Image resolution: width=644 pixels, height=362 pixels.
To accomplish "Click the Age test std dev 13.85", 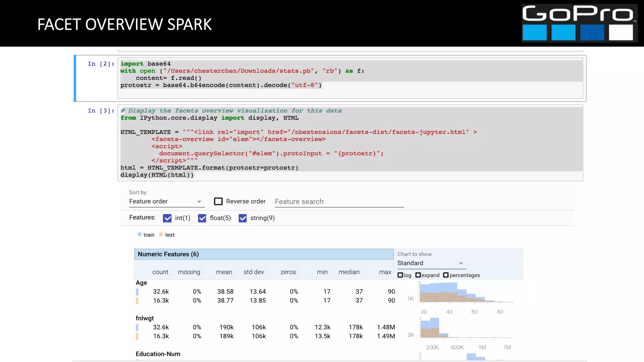I will [258, 300].
